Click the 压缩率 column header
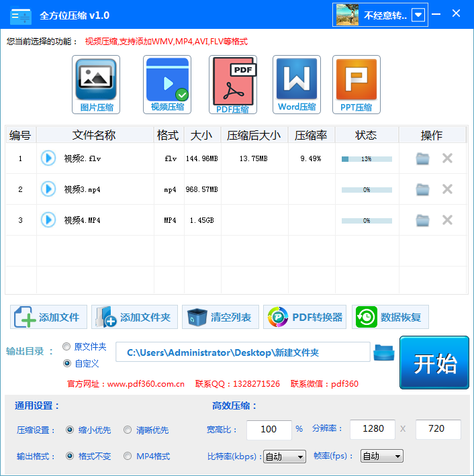The width and height of the screenshot is (474, 476). point(312,135)
